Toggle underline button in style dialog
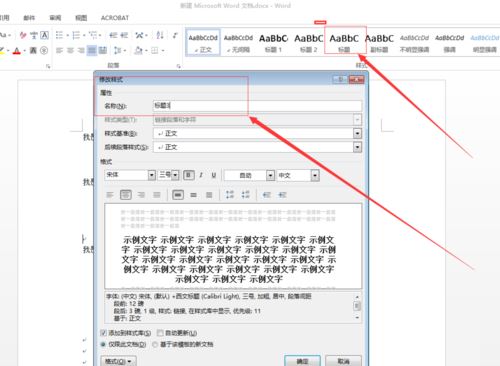The width and height of the screenshot is (500, 366). [x=214, y=175]
